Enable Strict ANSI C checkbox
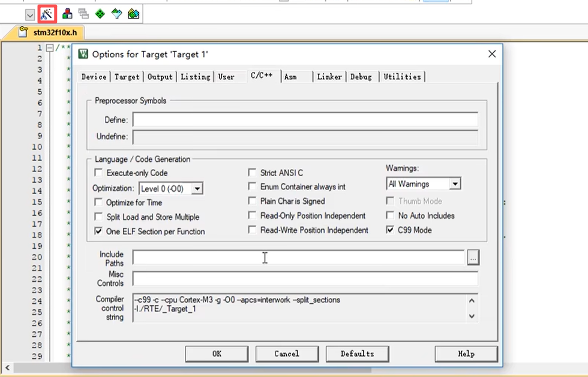This screenshot has height=377, width=588. (253, 173)
